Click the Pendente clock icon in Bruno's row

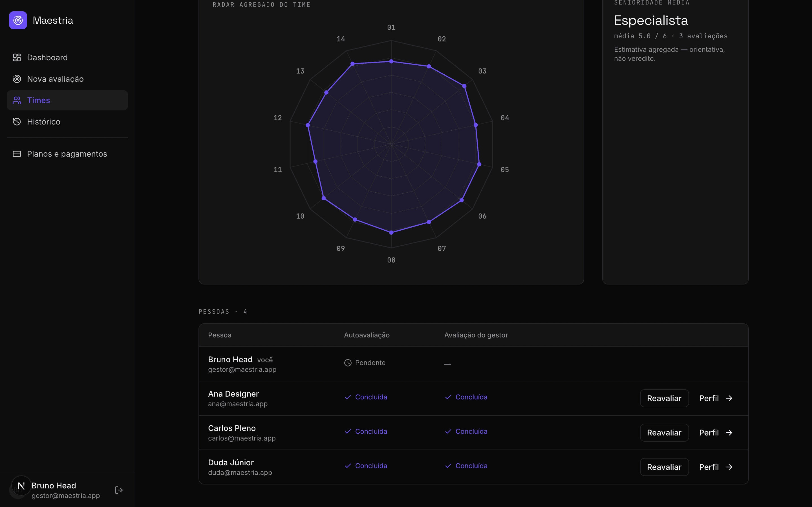tap(348, 363)
